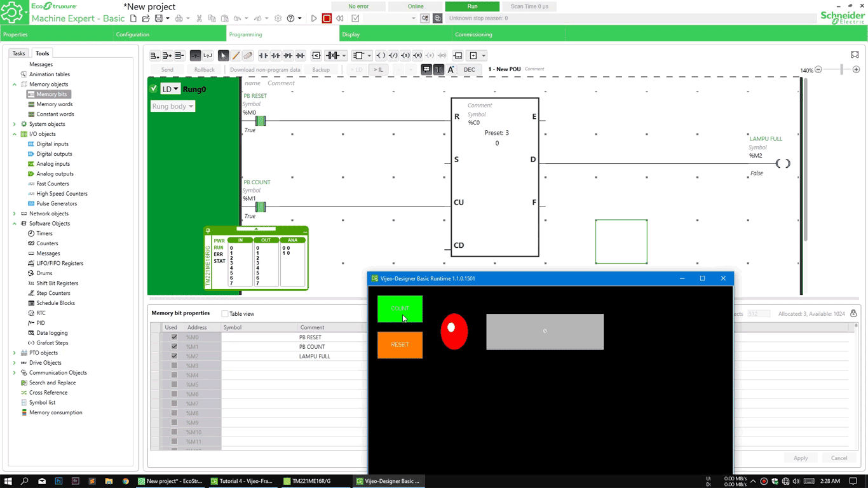Select the contact selection arrow tool
Viewport: 868px width, 488px height.
coord(224,56)
